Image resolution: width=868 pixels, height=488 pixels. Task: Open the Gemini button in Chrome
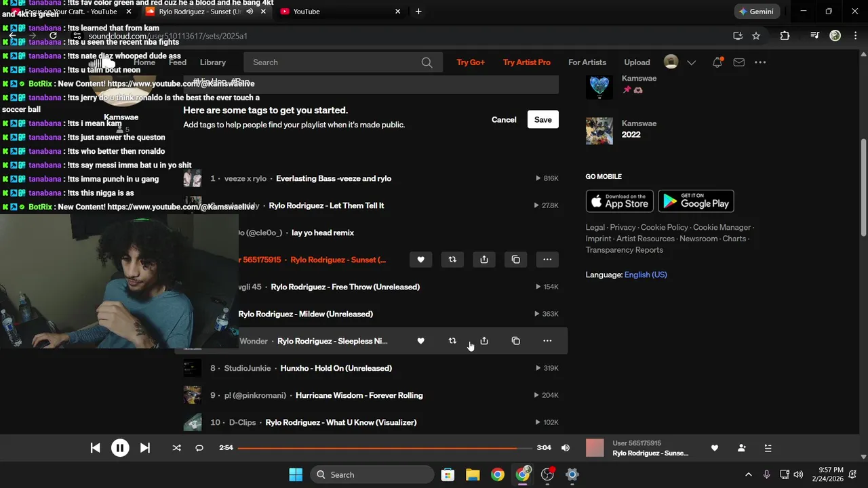click(x=757, y=12)
